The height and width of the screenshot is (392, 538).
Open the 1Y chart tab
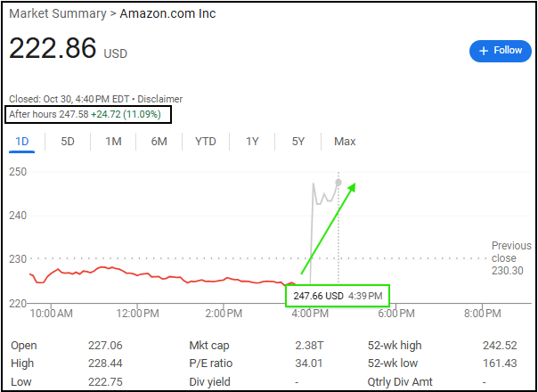tap(252, 141)
